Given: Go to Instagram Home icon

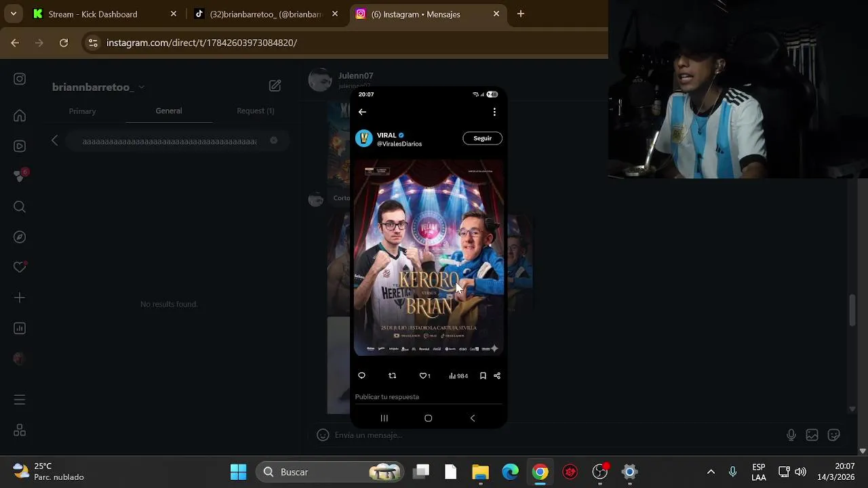Looking at the screenshot, I should 20,116.
